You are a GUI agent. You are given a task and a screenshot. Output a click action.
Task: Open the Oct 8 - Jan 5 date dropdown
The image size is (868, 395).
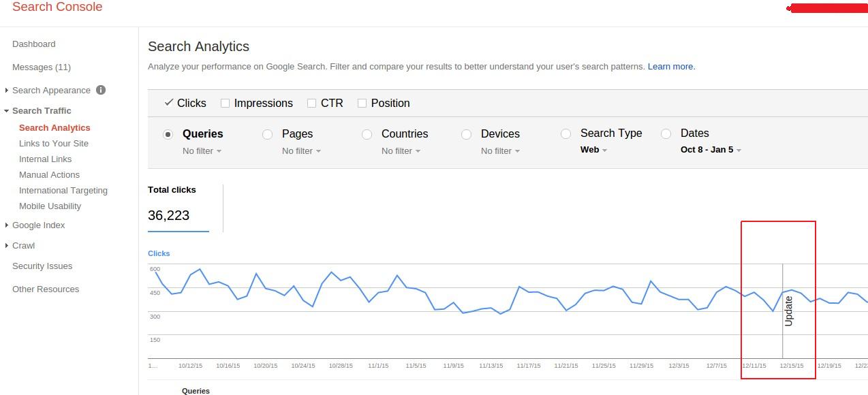711,150
